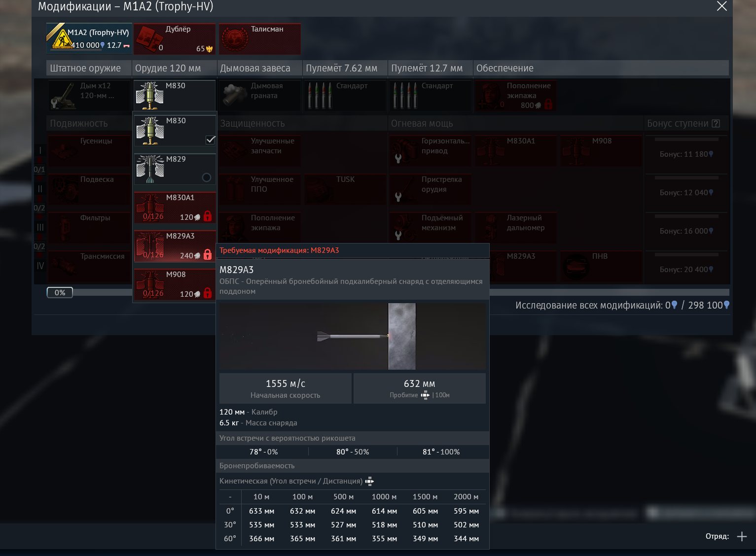Click the Штатное оружие column header
The height and width of the screenshot is (556, 756).
[x=89, y=68]
